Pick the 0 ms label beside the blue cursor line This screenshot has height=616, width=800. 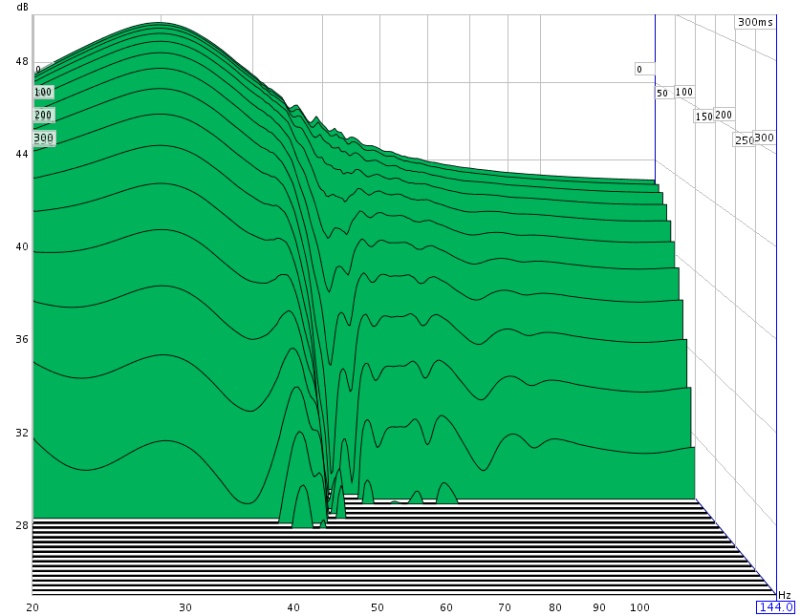(x=638, y=69)
